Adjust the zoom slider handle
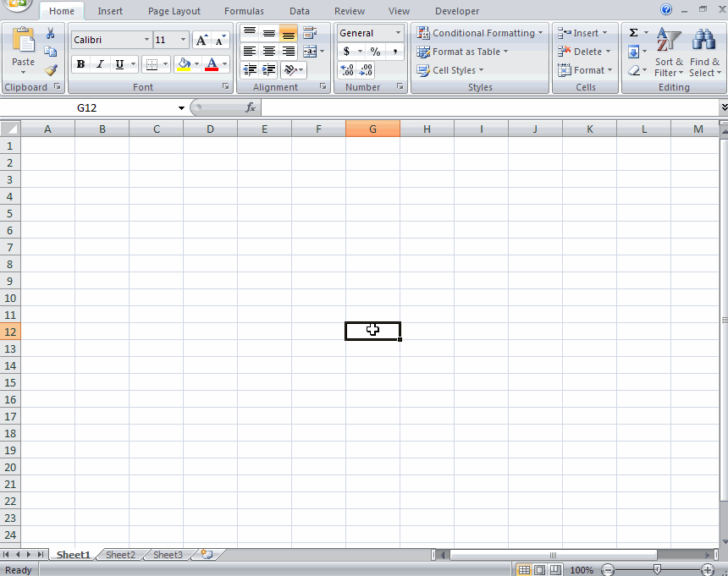The width and height of the screenshot is (728, 576). pyautogui.click(x=657, y=569)
